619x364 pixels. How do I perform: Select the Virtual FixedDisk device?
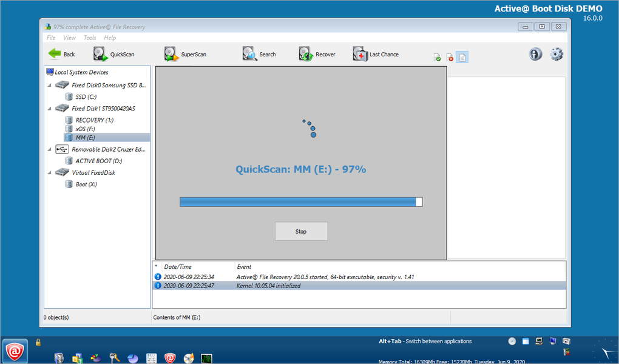pos(86,173)
